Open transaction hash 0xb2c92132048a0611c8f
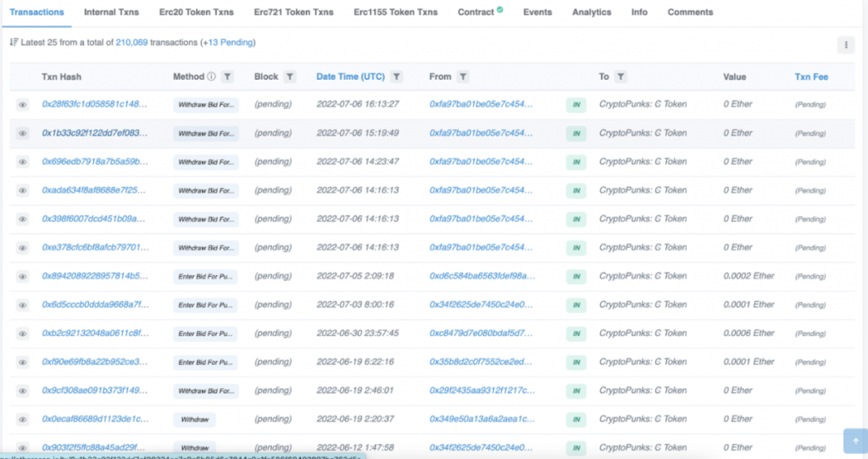Viewport: 868px width, 459px height. (x=95, y=333)
